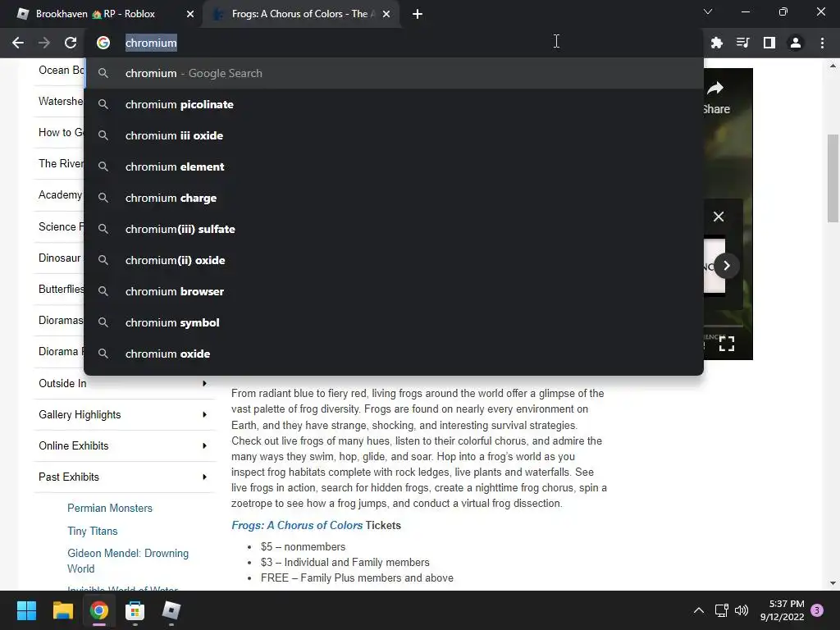Image resolution: width=840 pixels, height=630 pixels.
Task: Dismiss the video overlay with X
Action: click(x=719, y=217)
